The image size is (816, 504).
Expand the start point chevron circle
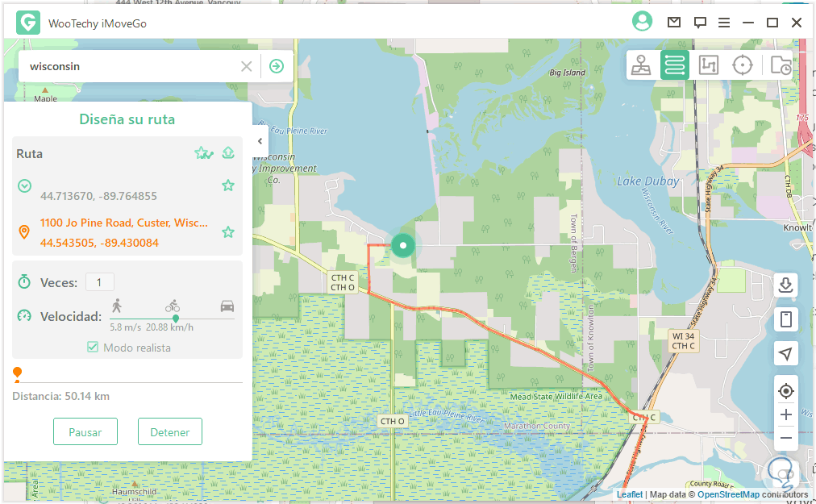click(24, 186)
